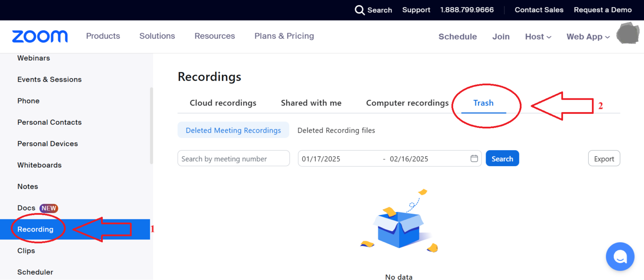Open the calendar icon in date range

[474, 158]
